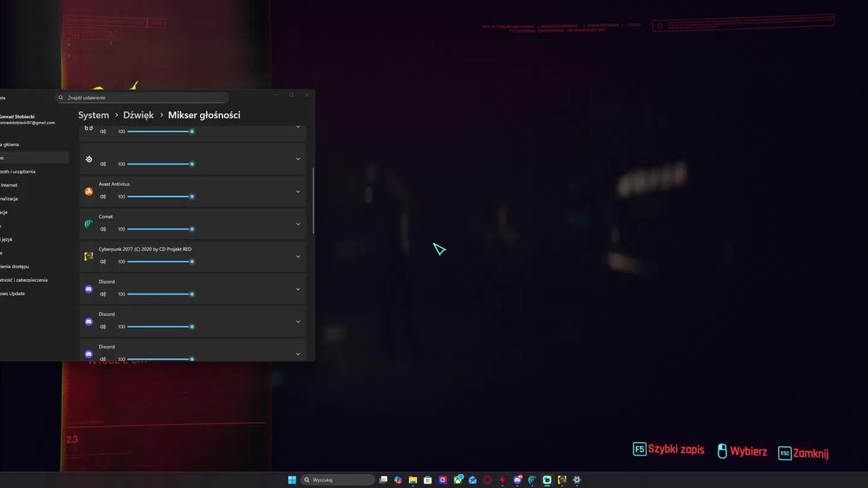Mute Cyberpunk 2077 using its speaker icon

coord(103,262)
